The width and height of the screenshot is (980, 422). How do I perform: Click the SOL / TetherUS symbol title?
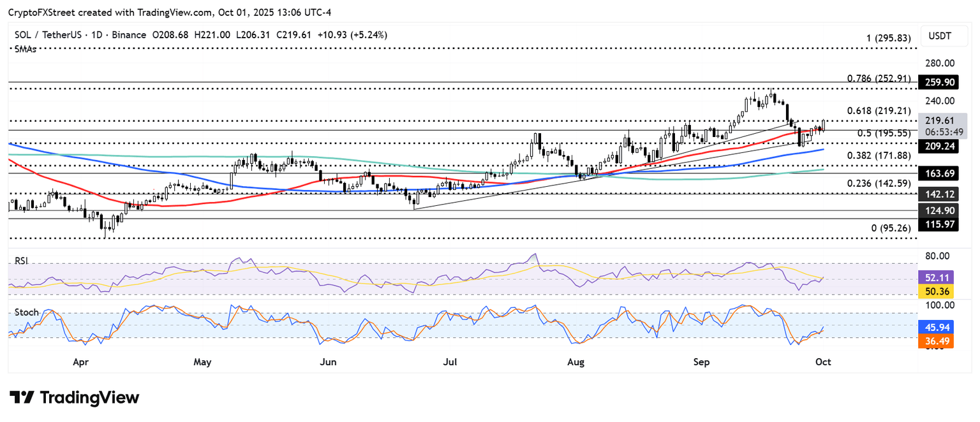(47, 35)
